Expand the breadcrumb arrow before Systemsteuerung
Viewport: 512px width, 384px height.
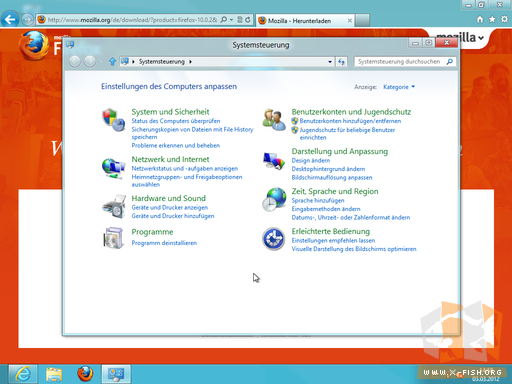pyautogui.click(x=133, y=62)
